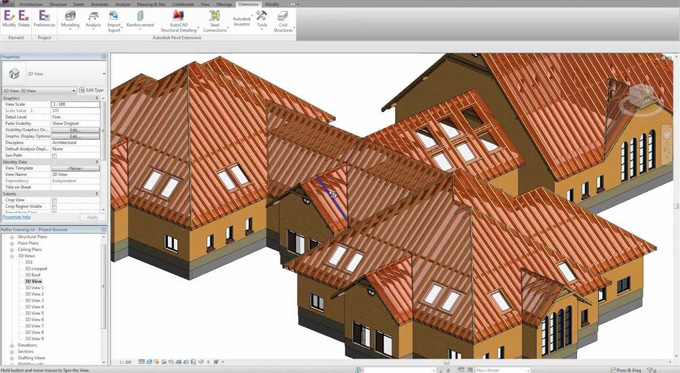Open the Properties help link
680x373 pixels.
tap(17, 217)
